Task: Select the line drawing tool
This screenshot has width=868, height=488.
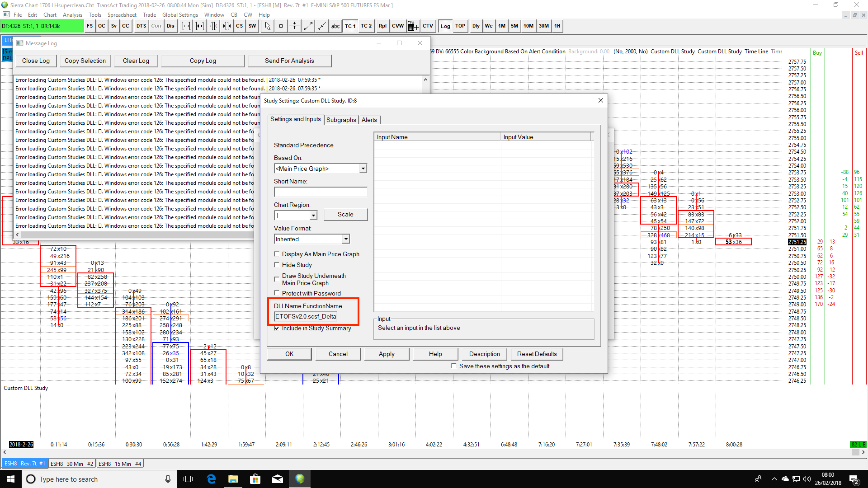Action: click(x=308, y=26)
